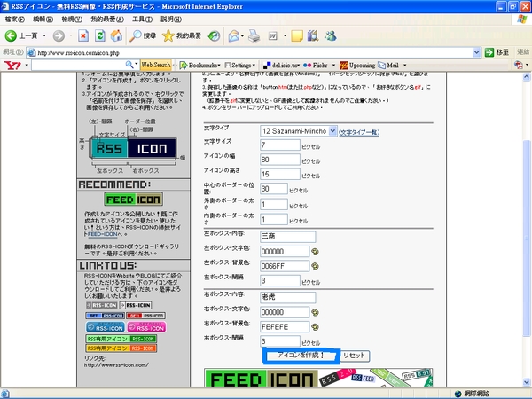Open the Edit with Word dropdown arrow
Screen dimensions: 532x399
pos(285,35)
